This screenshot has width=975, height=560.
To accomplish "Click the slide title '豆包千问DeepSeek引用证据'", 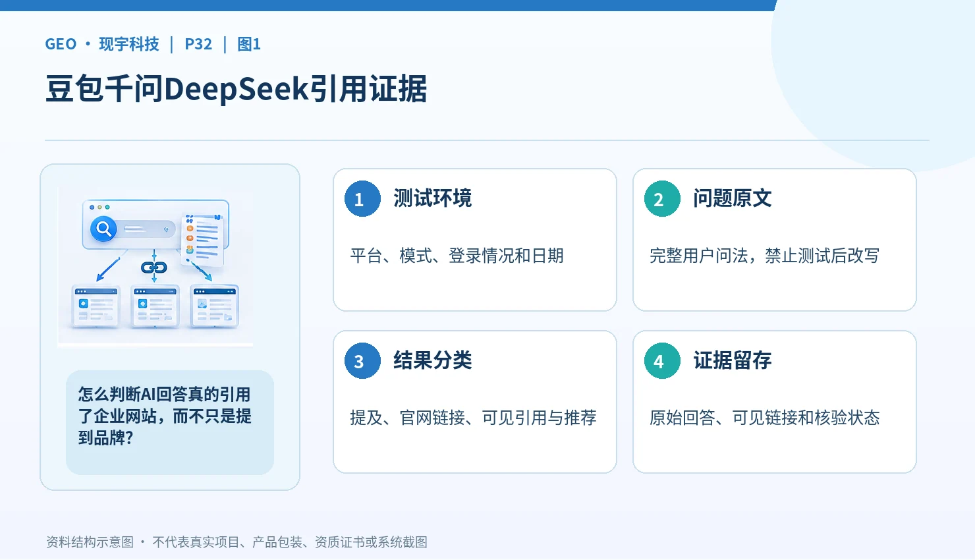I will pos(237,89).
